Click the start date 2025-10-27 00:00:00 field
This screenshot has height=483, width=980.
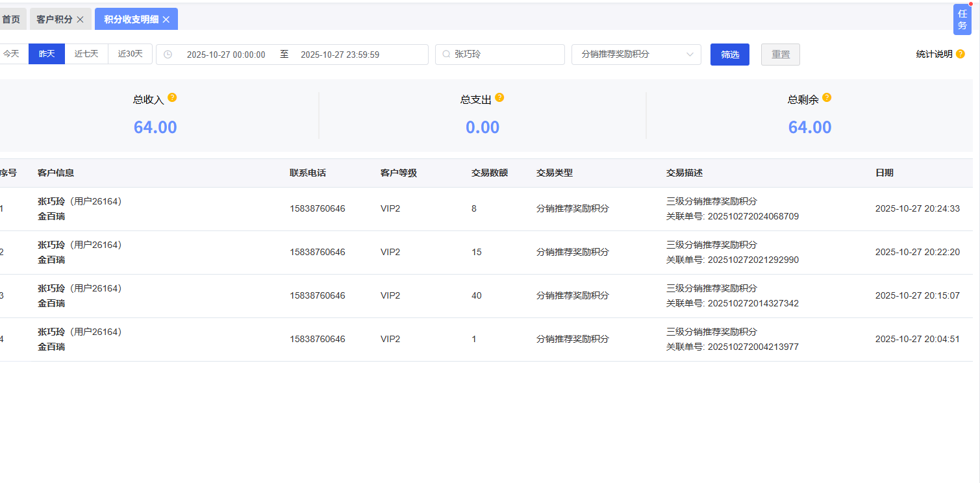[x=226, y=55]
